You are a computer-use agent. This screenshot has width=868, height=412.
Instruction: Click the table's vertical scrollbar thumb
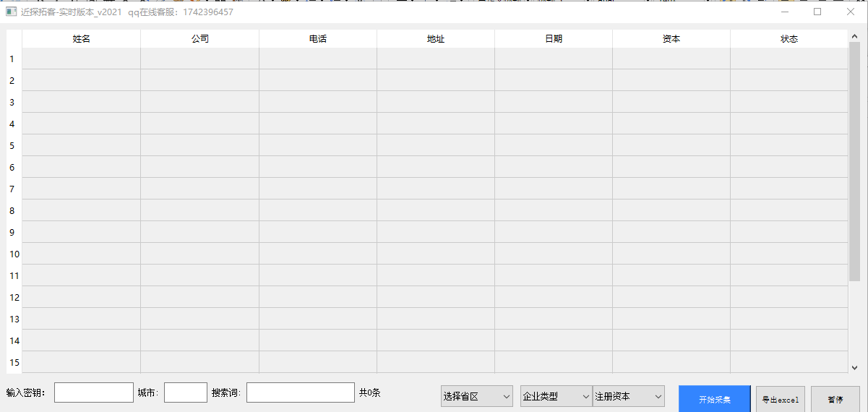pyautogui.click(x=854, y=161)
